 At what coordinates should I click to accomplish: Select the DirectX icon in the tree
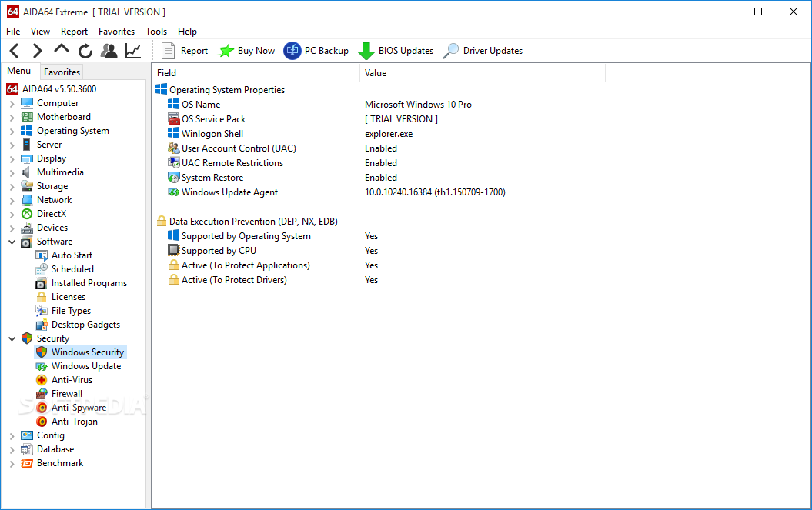point(26,214)
